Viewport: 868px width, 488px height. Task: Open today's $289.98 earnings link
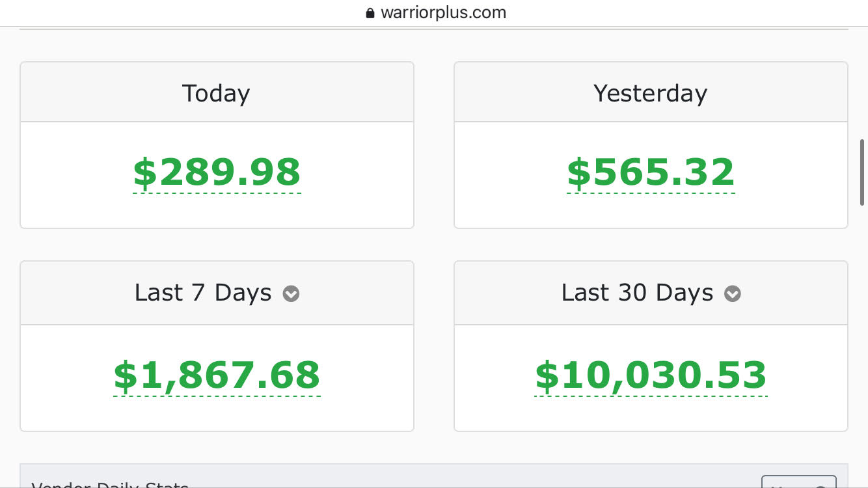tap(217, 172)
